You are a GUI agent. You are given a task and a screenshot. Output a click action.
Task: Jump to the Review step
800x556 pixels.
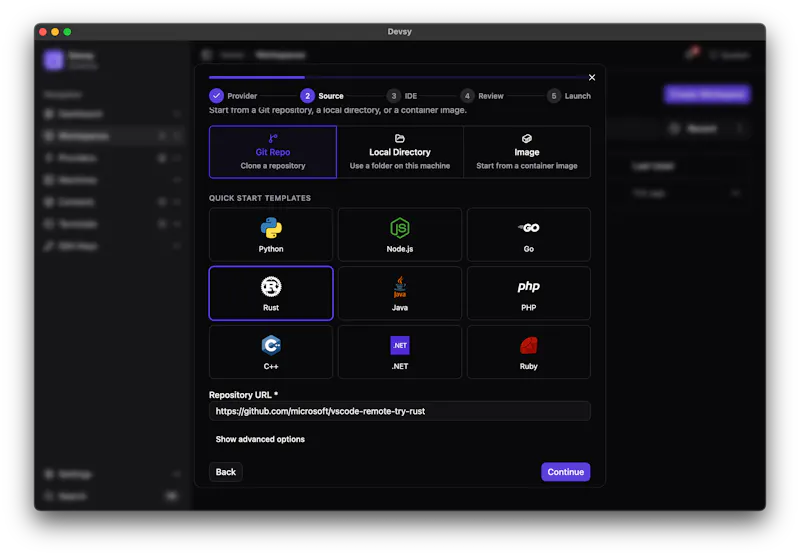482,96
